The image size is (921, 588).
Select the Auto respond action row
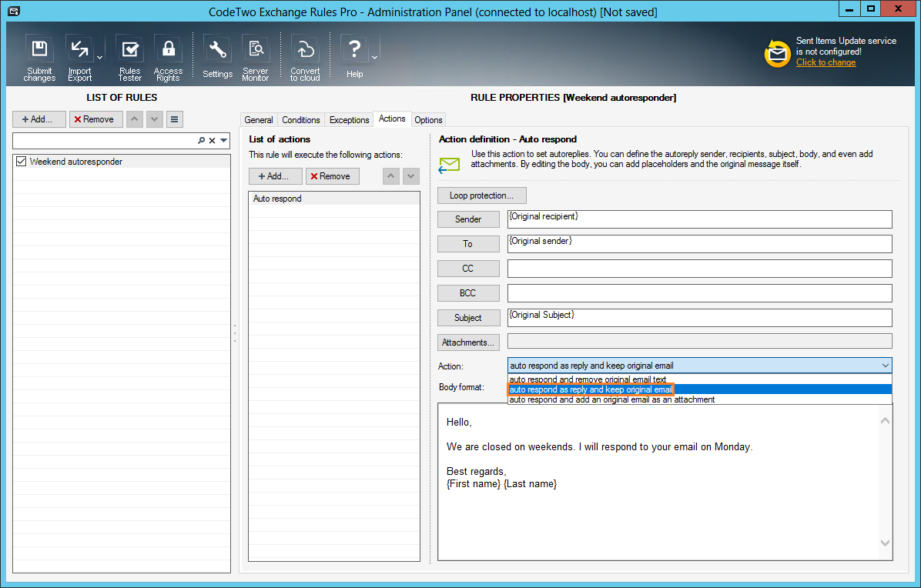click(x=333, y=199)
